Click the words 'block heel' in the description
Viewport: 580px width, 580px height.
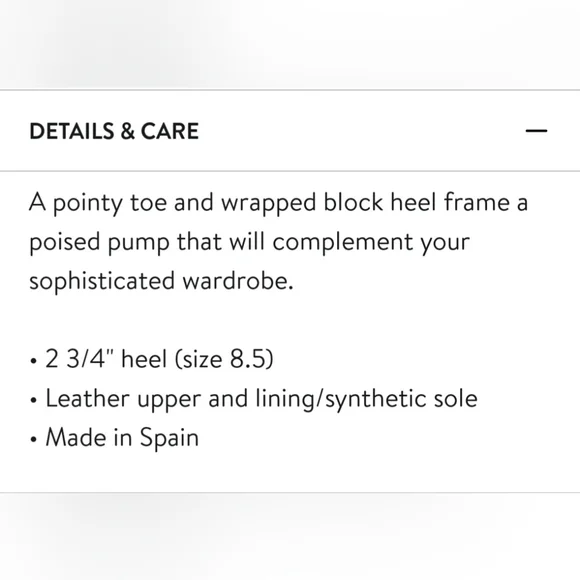tap(380, 202)
